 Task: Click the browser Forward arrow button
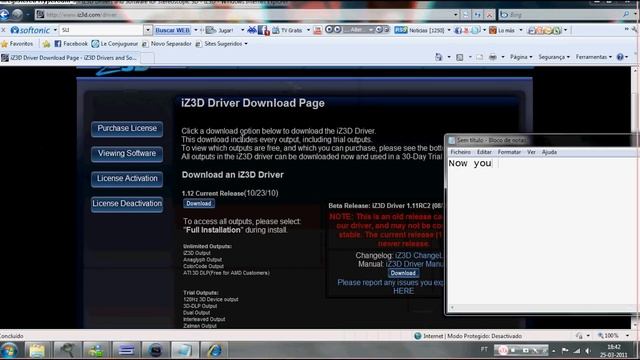click(17, 15)
